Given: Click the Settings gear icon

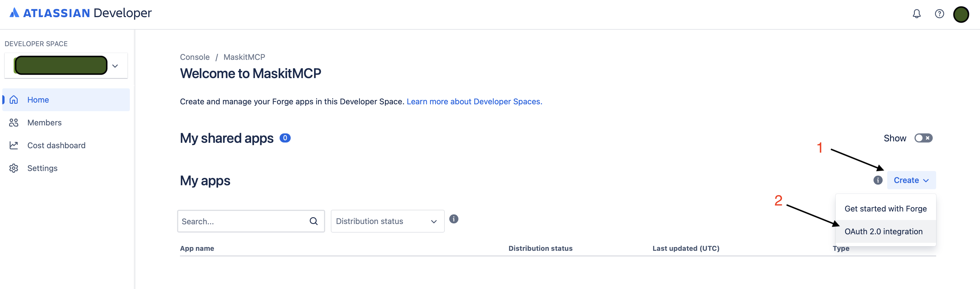Looking at the screenshot, I should [x=14, y=168].
